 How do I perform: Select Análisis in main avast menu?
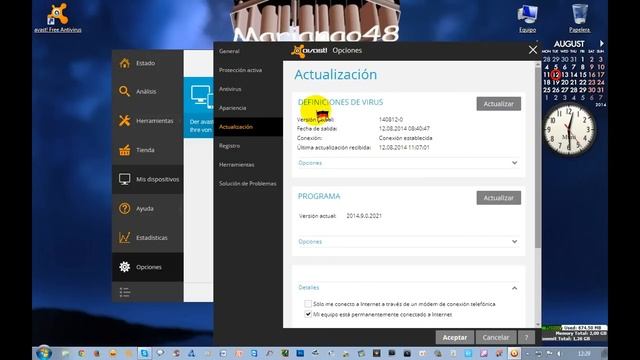146,92
